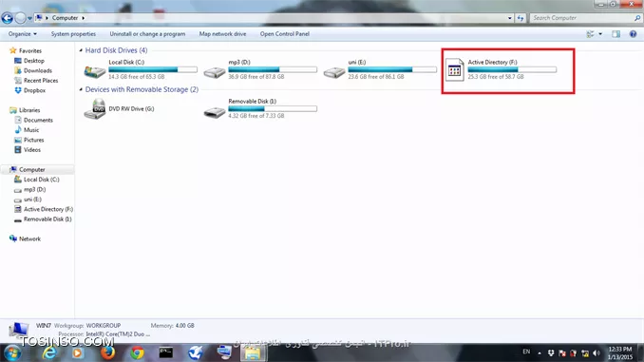This screenshot has width=644, height=362.
Task: Open the Removable Disk (I:) drive icon
Action: click(215, 112)
